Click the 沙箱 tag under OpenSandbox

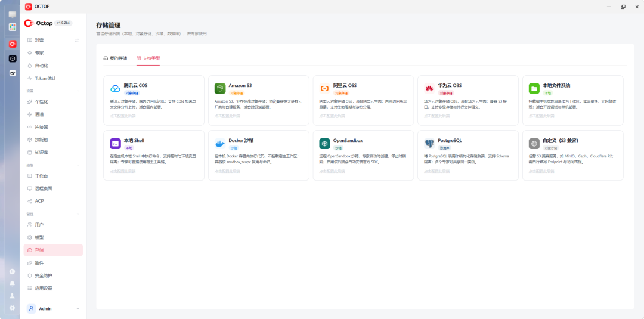click(x=338, y=148)
